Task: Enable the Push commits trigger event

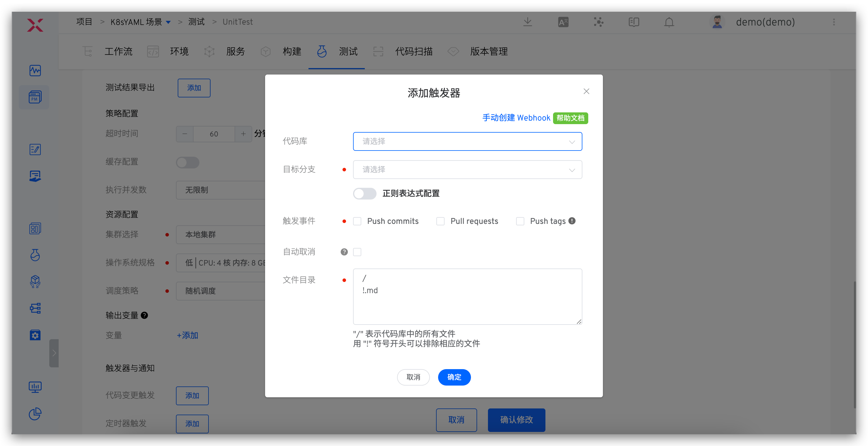Action: (357, 221)
